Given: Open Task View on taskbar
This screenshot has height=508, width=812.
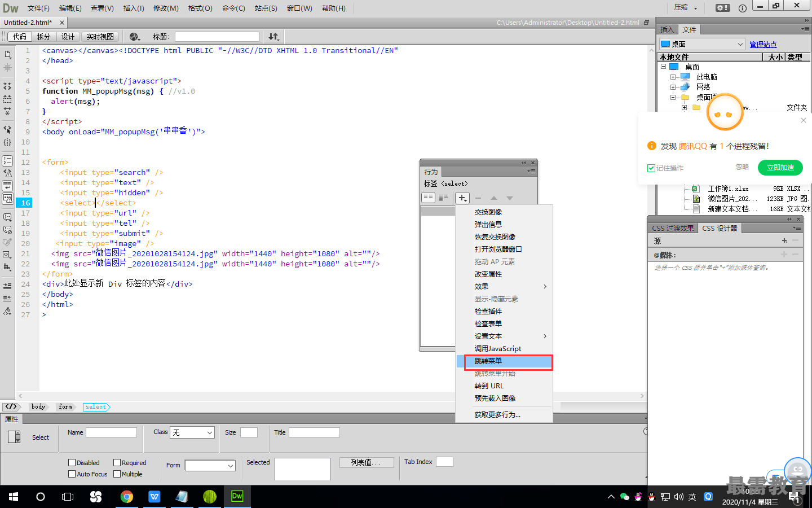Looking at the screenshot, I should point(68,497).
